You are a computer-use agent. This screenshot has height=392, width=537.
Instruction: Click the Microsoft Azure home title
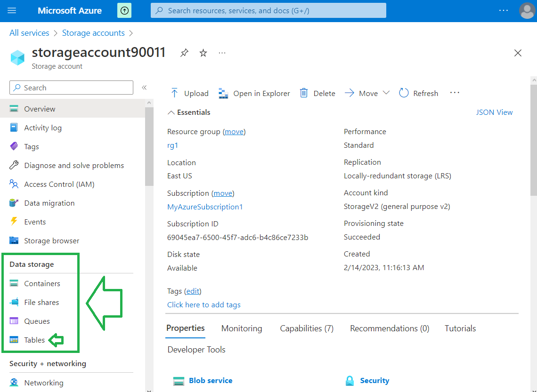(70, 11)
